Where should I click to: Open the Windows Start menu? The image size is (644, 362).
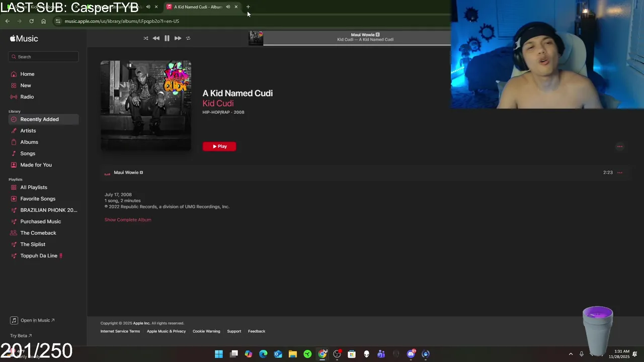219,354
